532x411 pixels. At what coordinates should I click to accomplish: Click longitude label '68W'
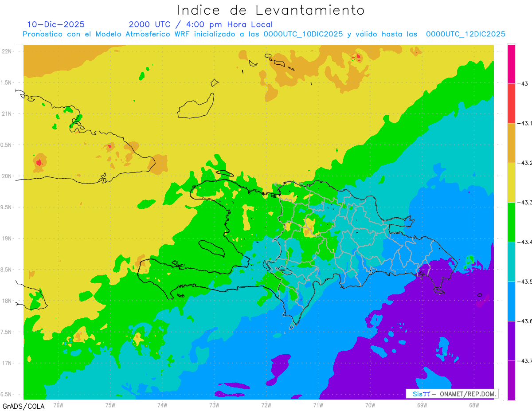[474, 405]
